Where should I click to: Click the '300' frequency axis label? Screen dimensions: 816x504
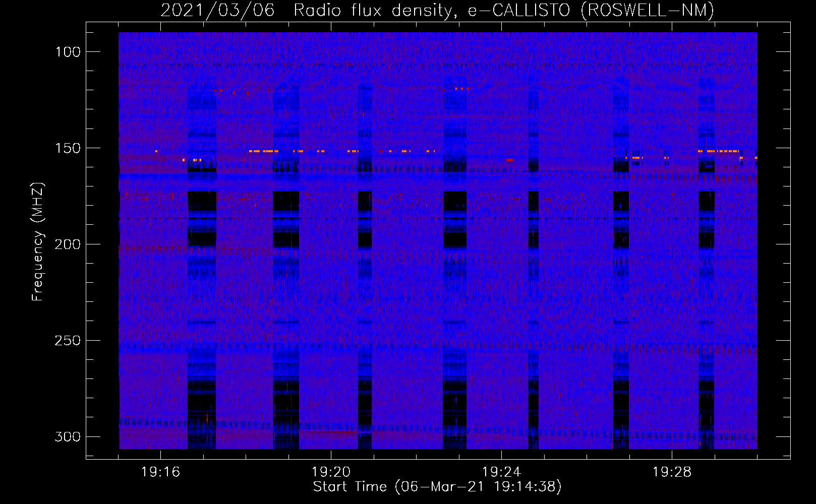[68, 436]
